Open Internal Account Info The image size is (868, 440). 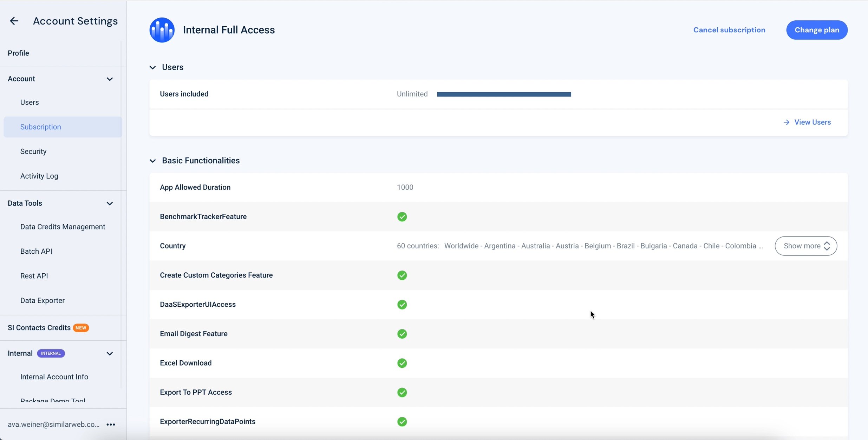(54, 377)
